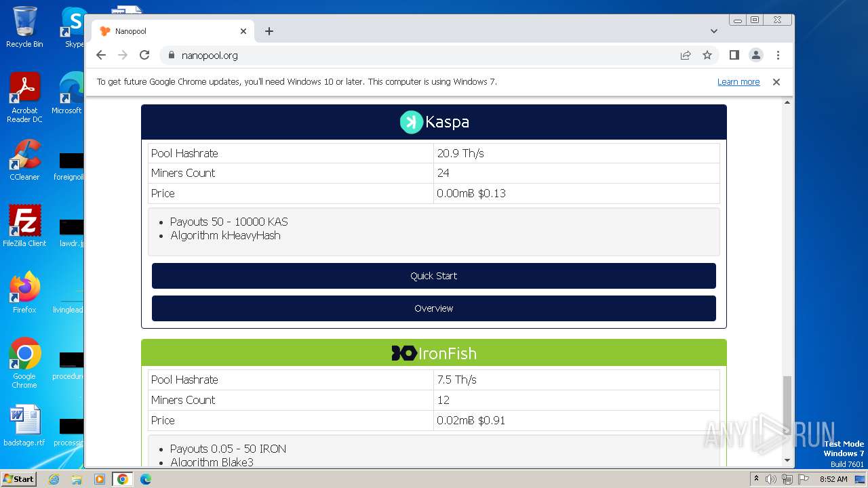This screenshot has height=488, width=868.
Task: Open the tab search dropdown arrow
Action: 714,31
